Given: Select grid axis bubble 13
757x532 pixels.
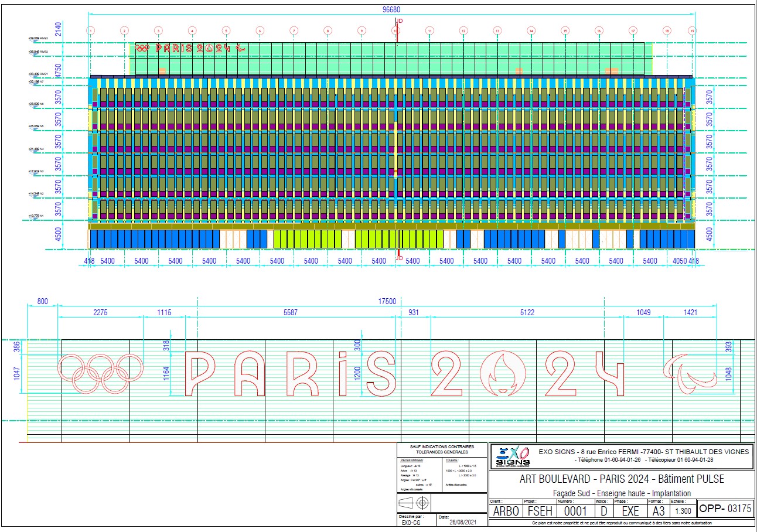Looking at the screenshot, I should (497, 30).
